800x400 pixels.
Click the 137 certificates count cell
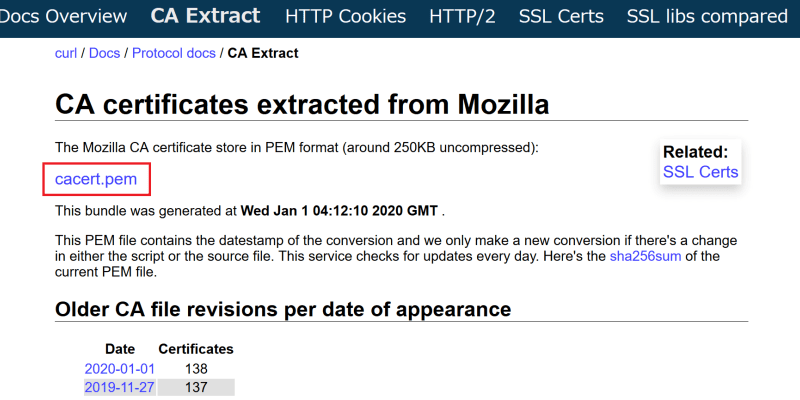(x=196, y=387)
